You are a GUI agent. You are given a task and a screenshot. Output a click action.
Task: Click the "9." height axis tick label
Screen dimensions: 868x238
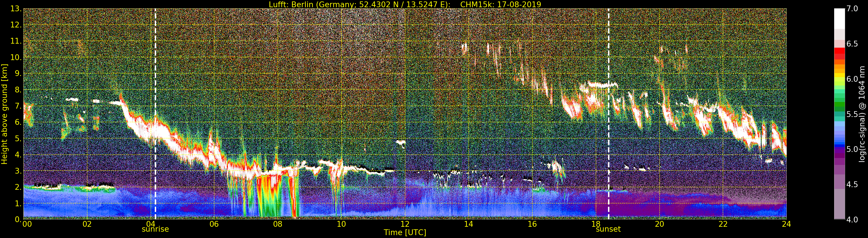18,73
